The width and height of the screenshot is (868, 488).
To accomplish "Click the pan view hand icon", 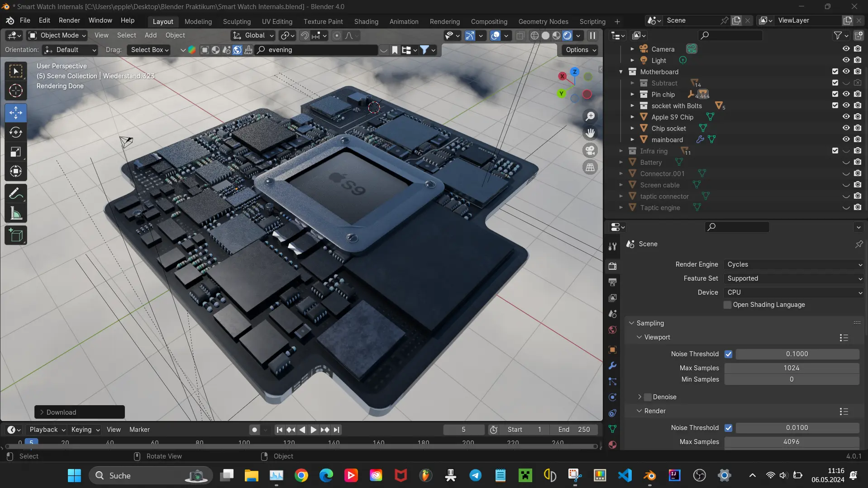I will pos(590,133).
